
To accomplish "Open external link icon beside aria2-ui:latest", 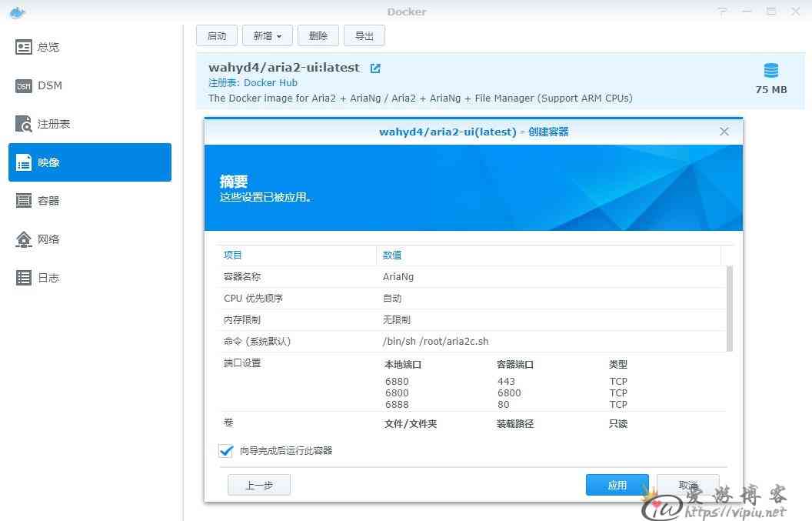I will click(x=375, y=68).
